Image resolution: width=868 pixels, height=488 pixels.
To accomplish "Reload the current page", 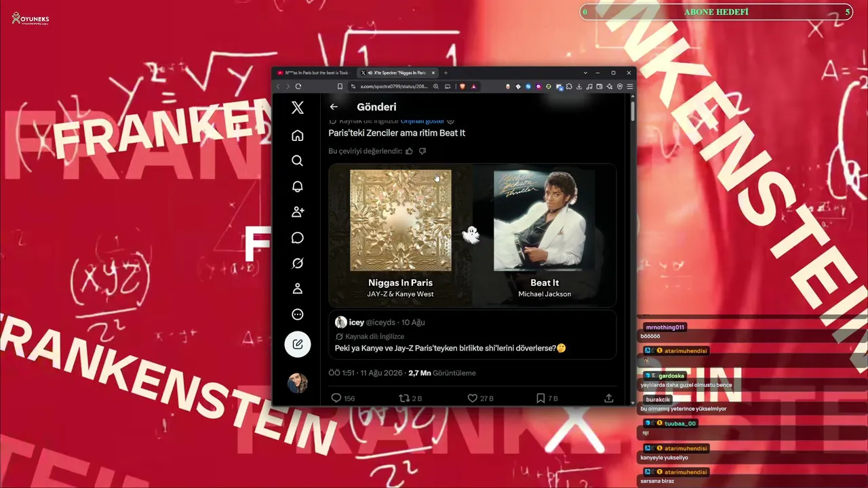I will tap(298, 86).
